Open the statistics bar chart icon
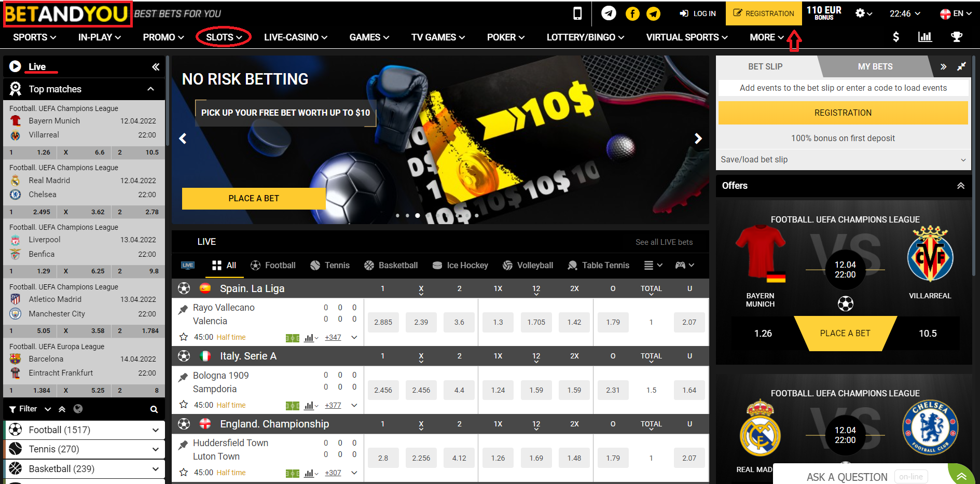This screenshot has height=484, width=980. pyautogui.click(x=925, y=37)
